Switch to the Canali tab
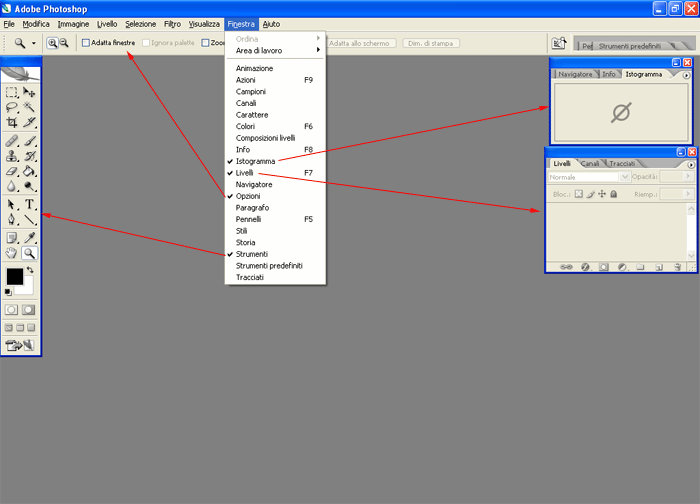The image size is (700, 504). click(590, 164)
